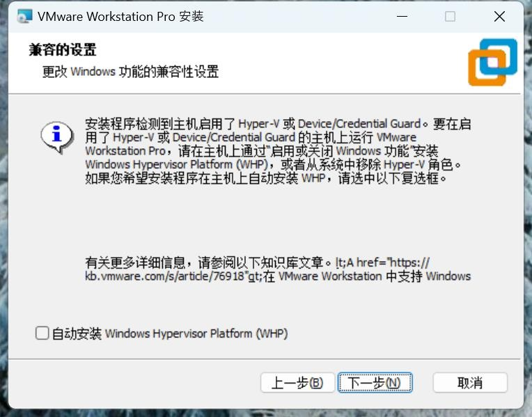Minimize the VMware installer window
The width and height of the screenshot is (532, 417).
click(x=401, y=16)
